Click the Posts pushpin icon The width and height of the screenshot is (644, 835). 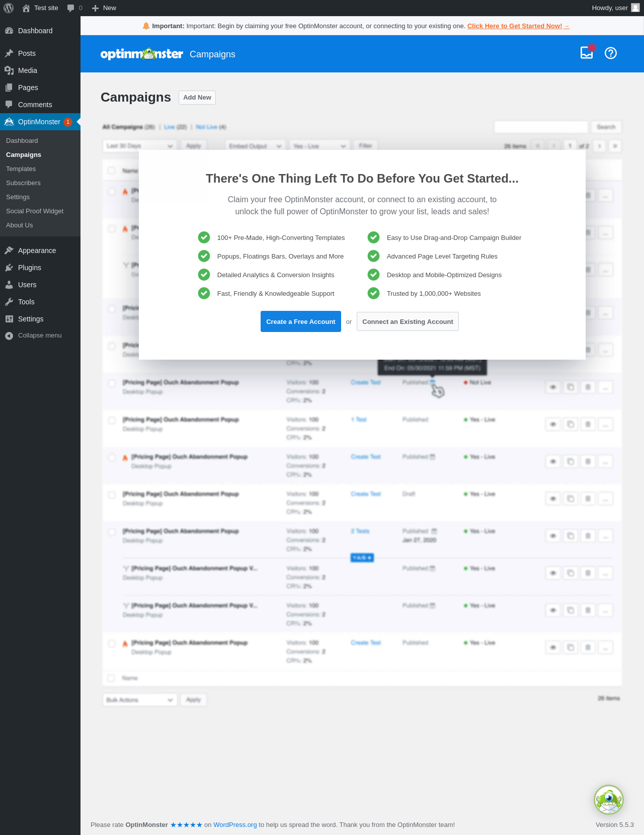tap(9, 53)
